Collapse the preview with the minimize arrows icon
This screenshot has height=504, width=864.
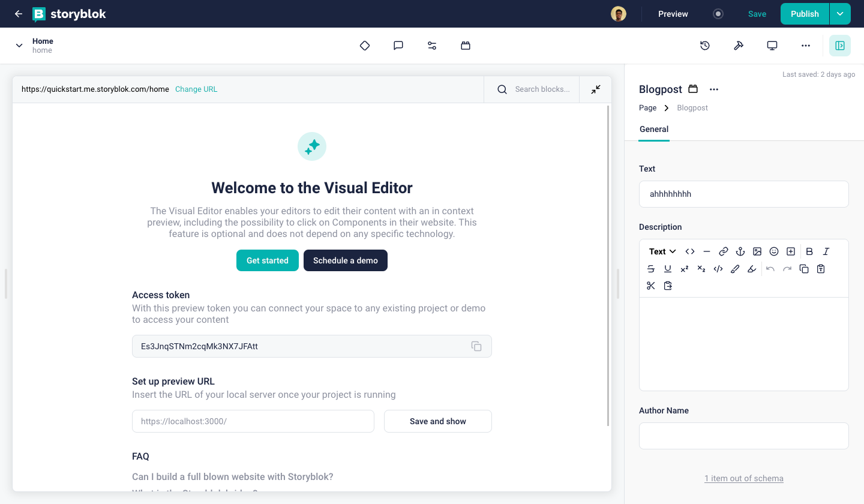coord(596,89)
